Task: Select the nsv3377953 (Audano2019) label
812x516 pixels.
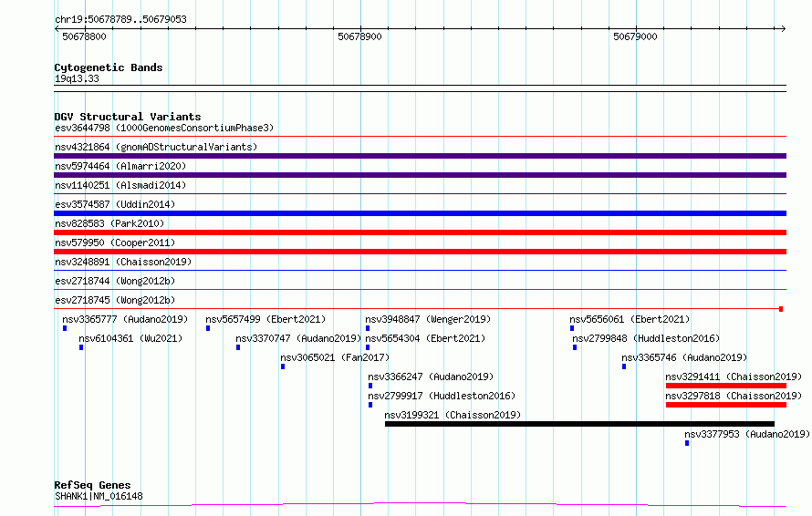Action: [x=747, y=434]
